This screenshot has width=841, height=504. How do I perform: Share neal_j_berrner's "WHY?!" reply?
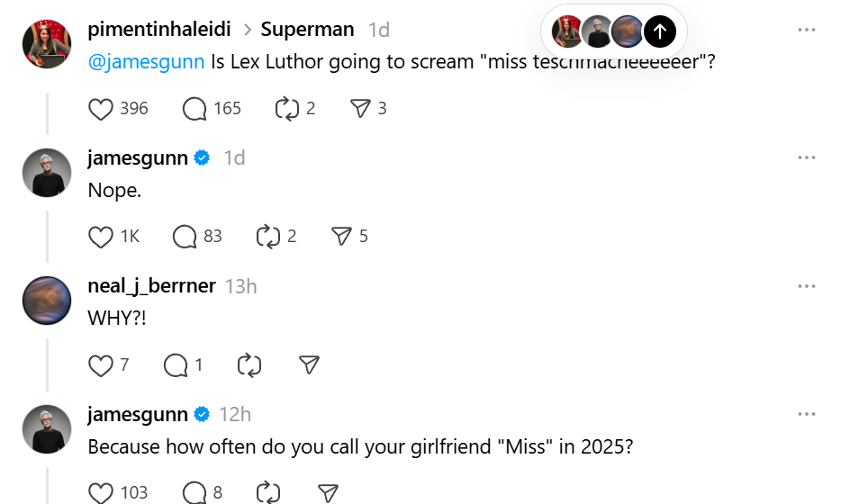tap(309, 365)
